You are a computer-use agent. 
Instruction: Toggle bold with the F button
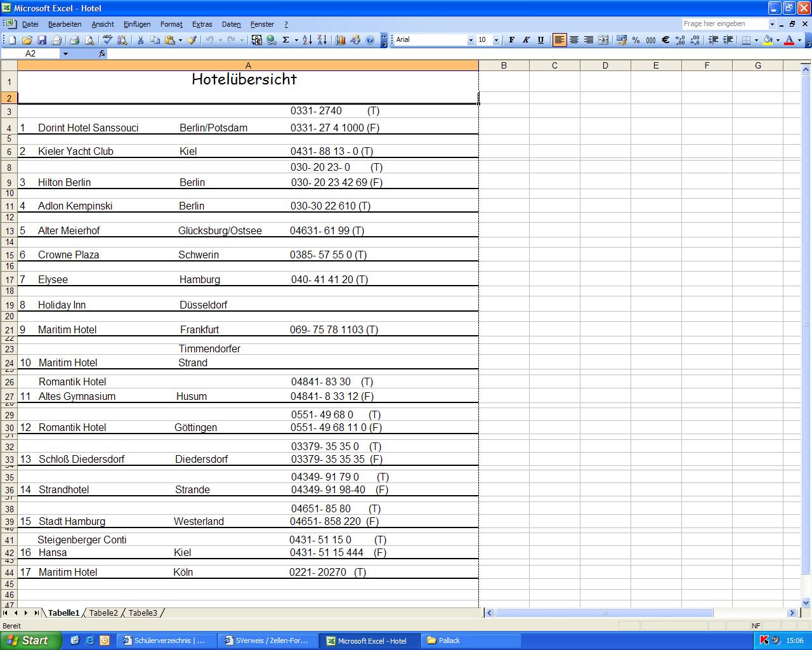click(511, 40)
